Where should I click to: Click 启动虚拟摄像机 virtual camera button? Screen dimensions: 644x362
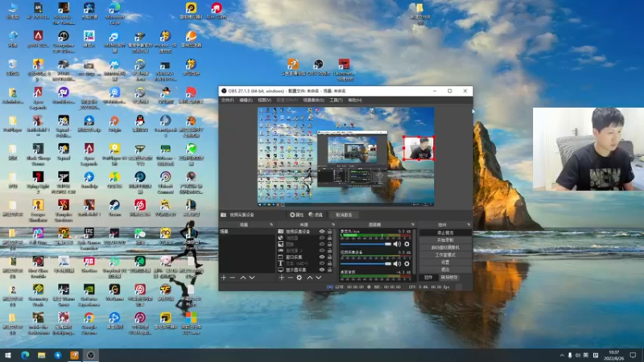pyautogui.click(x=445, y=248)
